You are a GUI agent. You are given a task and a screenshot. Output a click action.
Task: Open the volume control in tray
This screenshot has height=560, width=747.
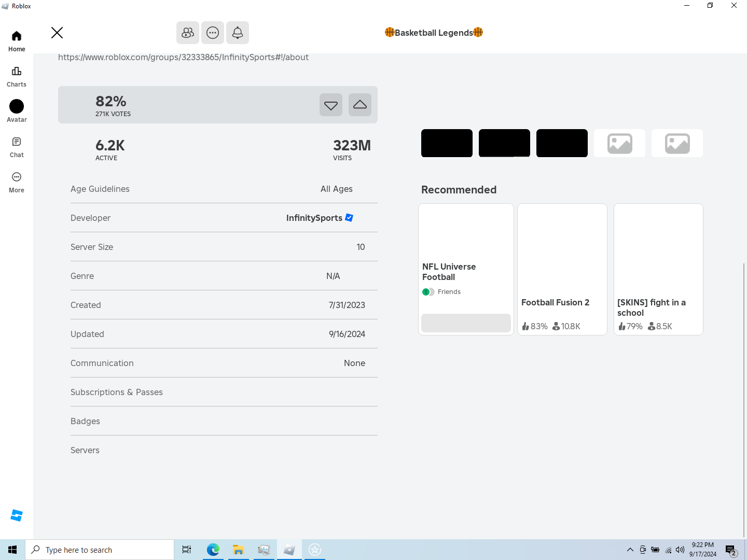click(x=680, y=550)
